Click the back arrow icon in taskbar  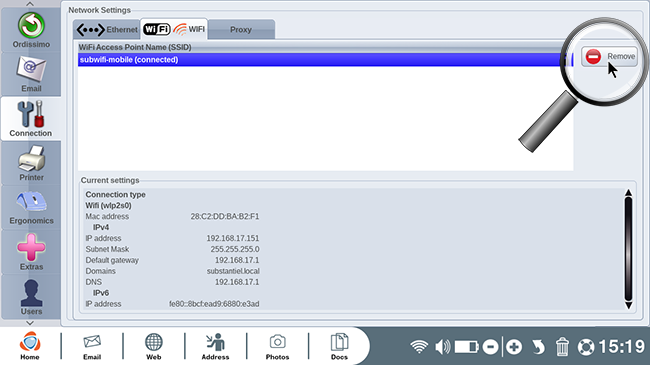point(538,347)
